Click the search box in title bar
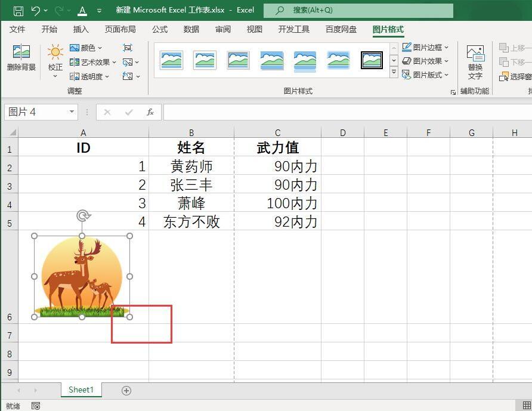The width and height of the screenshot is (532, 411). click(x=358, y=10)
